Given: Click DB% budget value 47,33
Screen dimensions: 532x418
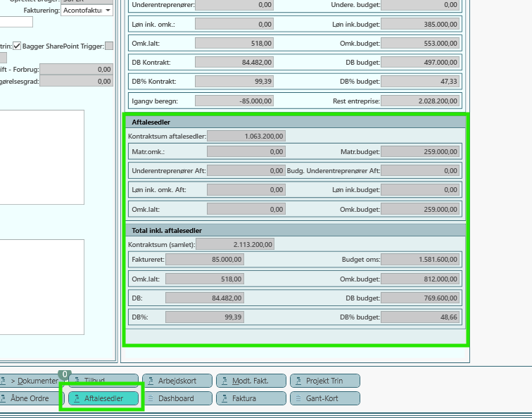Looking at the screenshot, I should (x=420, y=82).
